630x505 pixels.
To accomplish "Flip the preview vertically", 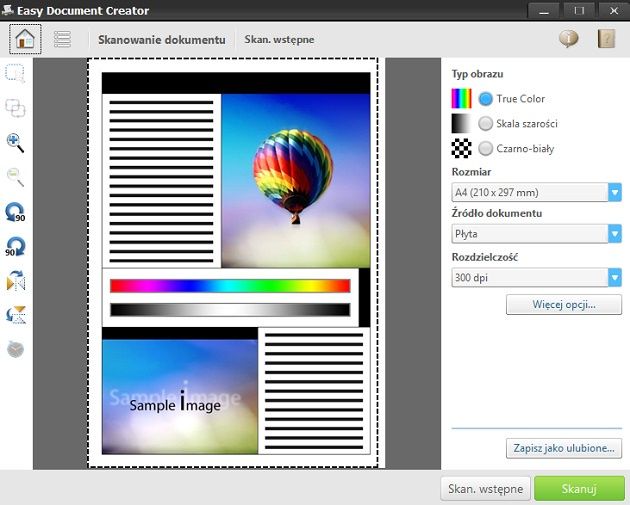I will click(x=16, y=315).
